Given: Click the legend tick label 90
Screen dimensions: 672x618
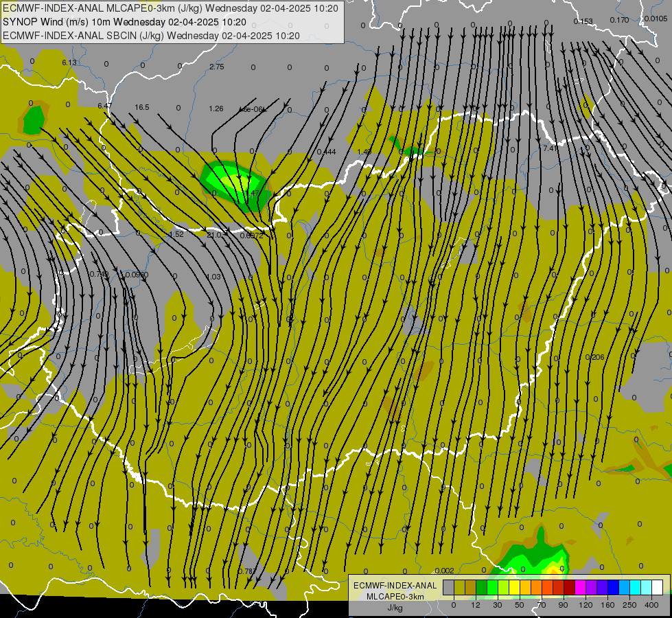Looking at the screenshot, I should click(x=563, y=605).
